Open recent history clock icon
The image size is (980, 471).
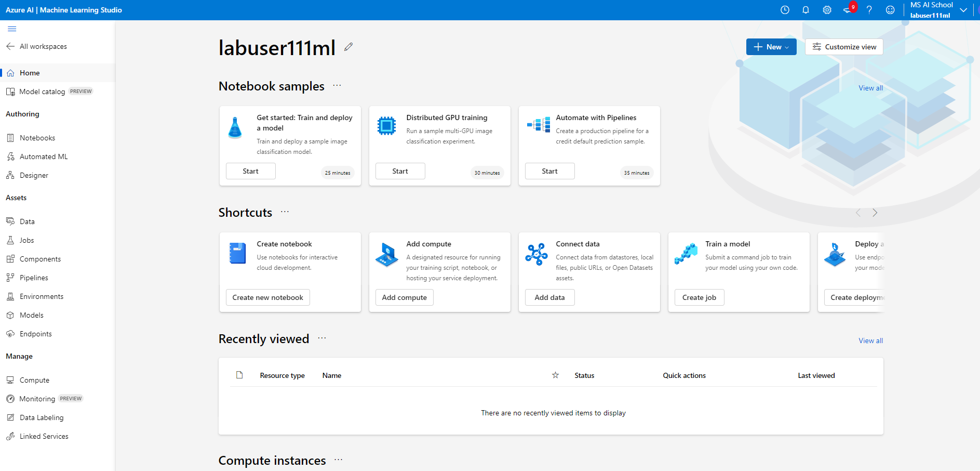[785, 10]
